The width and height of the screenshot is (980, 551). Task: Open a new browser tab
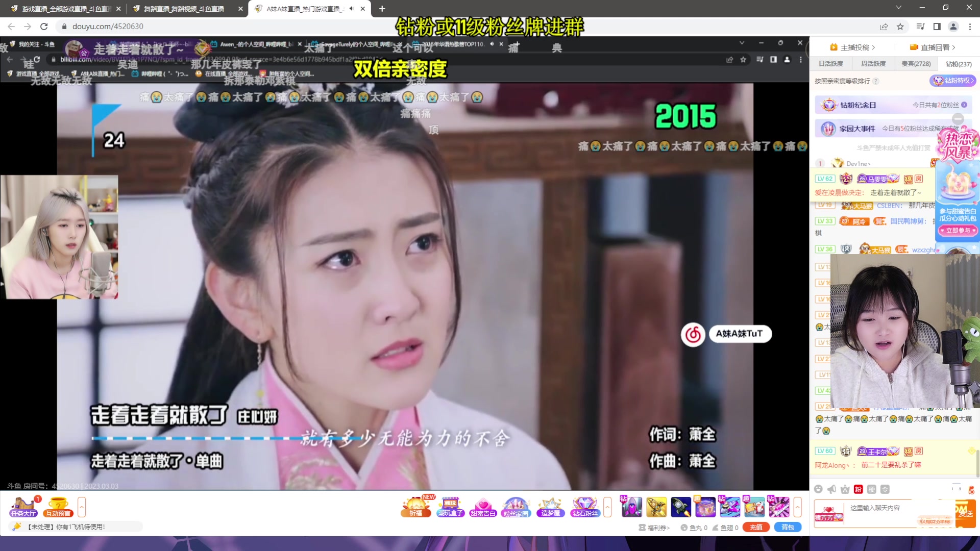[382, 9]
